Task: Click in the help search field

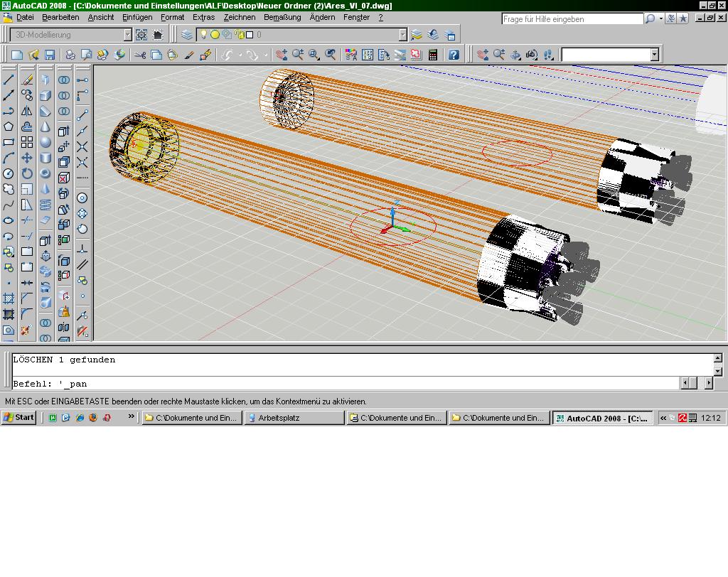Action: tap(572, 19)
